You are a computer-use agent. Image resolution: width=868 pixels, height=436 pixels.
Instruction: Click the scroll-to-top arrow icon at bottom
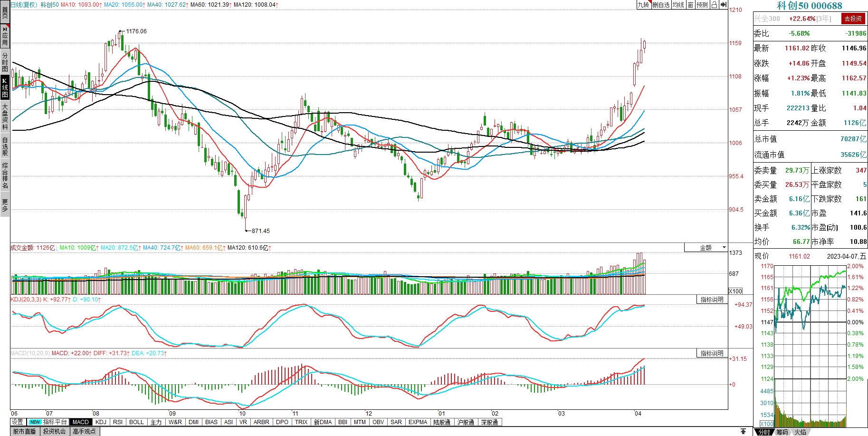click(743, 431)
